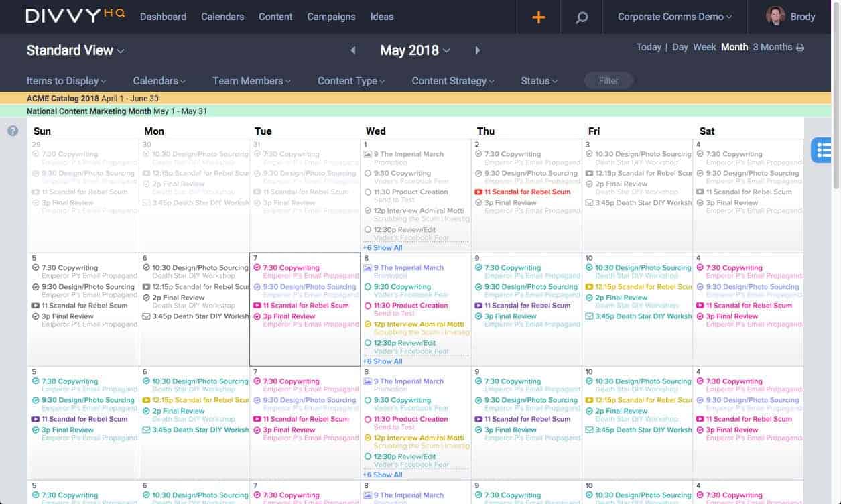Toggle check circle of 12p Interview, day 1
The width and height of the screenshot is (841, 504).
point(367,210)
